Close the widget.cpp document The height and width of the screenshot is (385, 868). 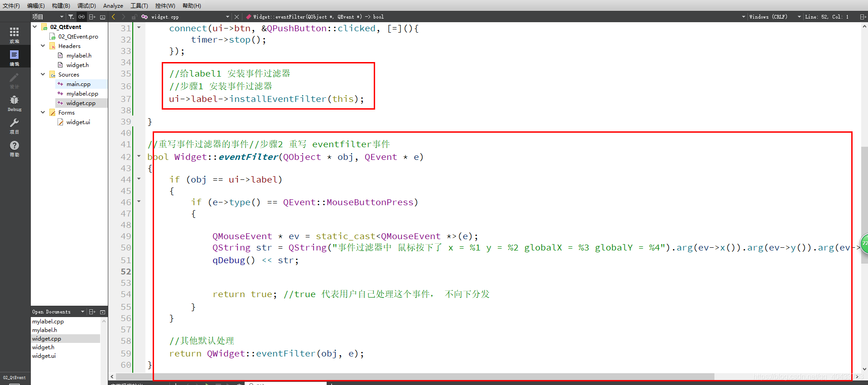tap(236, 17)
